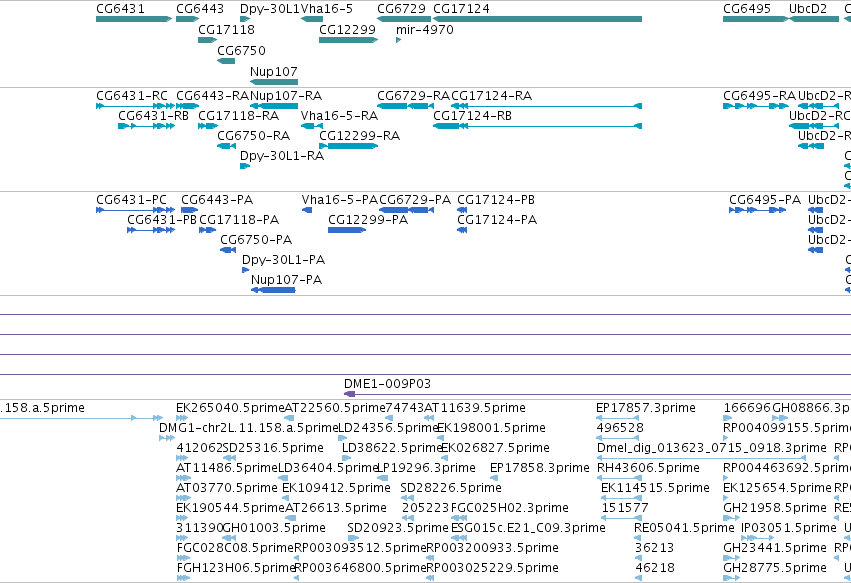Select the UbcD2 gene feature
The width and height of the screenshot is (851, 583).
[x=814, y=19]
